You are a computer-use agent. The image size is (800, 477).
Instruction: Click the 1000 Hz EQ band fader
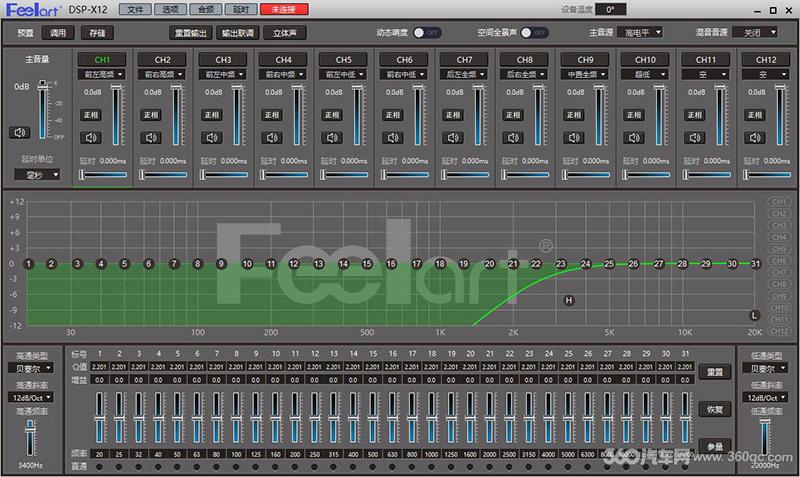(432, 417)
